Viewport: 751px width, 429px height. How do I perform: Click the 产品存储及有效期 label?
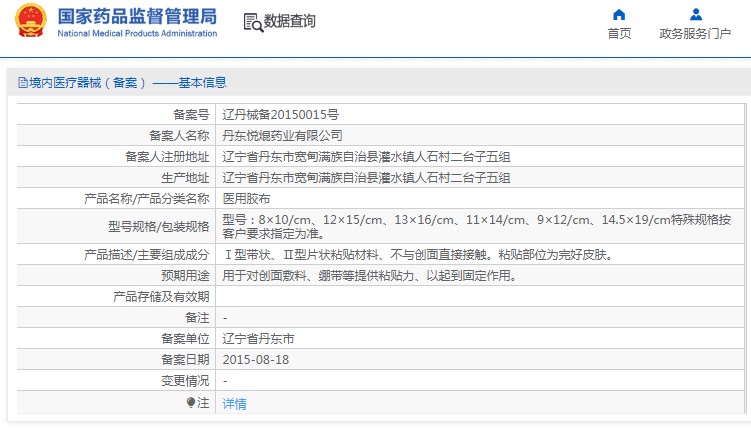click(161, 297)
